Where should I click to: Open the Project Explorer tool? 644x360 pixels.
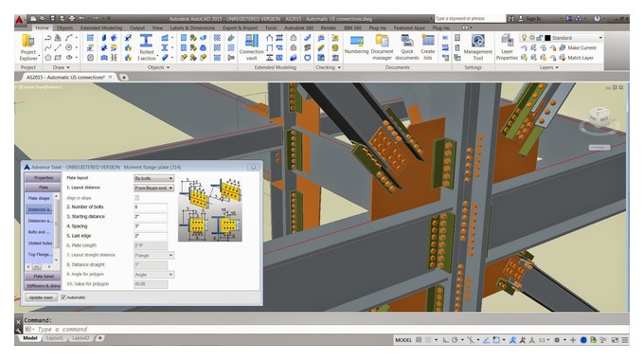[27, 47]
